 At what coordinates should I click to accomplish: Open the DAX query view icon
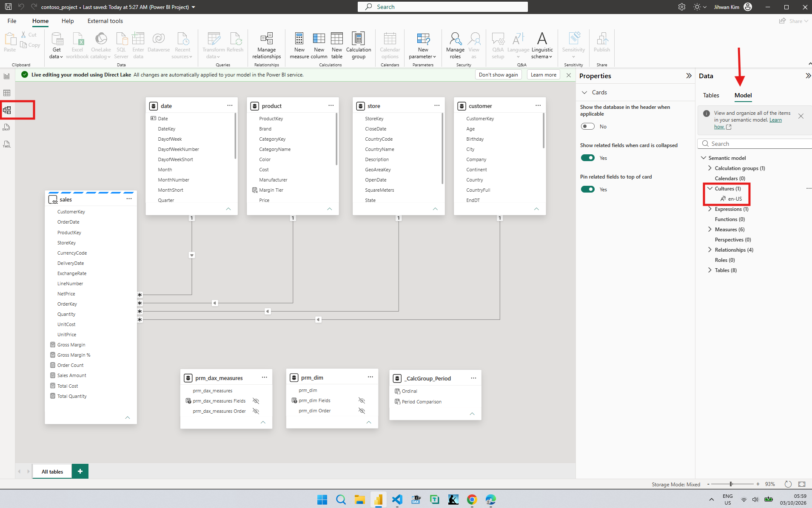click(7, 127)
